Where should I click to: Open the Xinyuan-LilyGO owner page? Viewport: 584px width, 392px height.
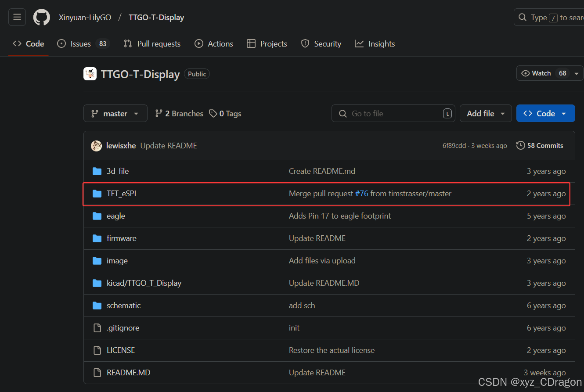(85, 18)
